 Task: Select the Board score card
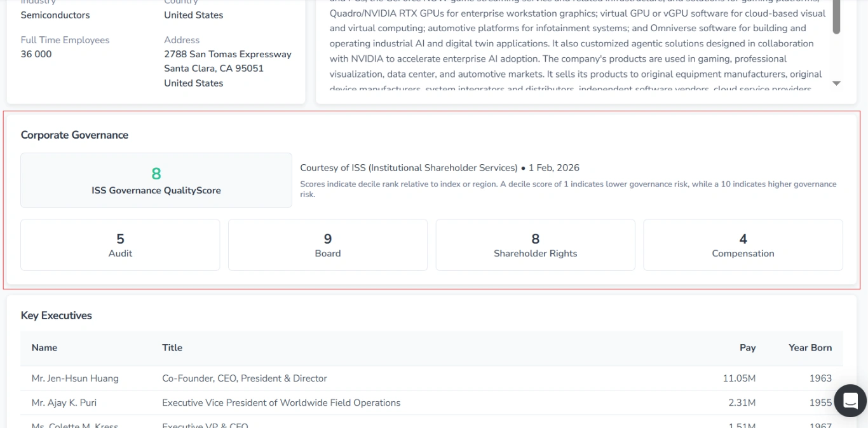pyautogui.click(x=327, y=245)
